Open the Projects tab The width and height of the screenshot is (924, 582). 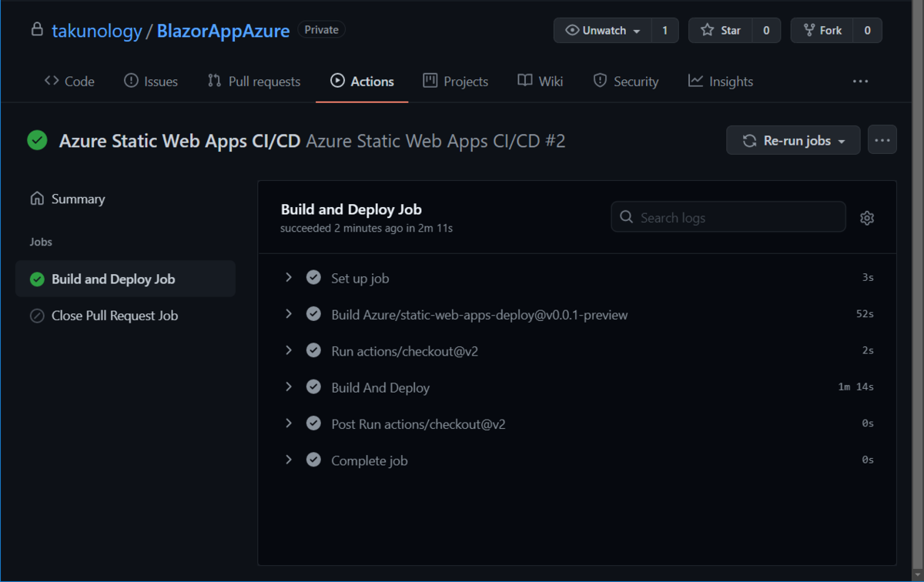[x=456, y=82]
